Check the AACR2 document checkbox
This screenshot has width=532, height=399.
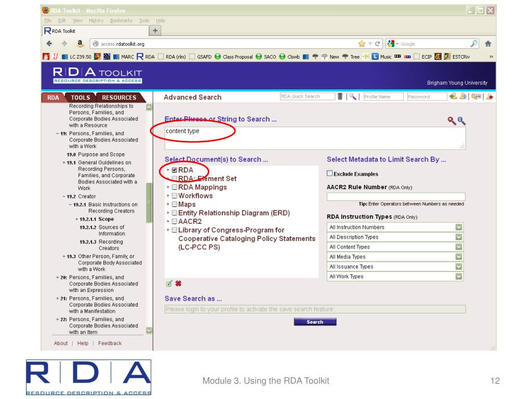tap(175, 221)
